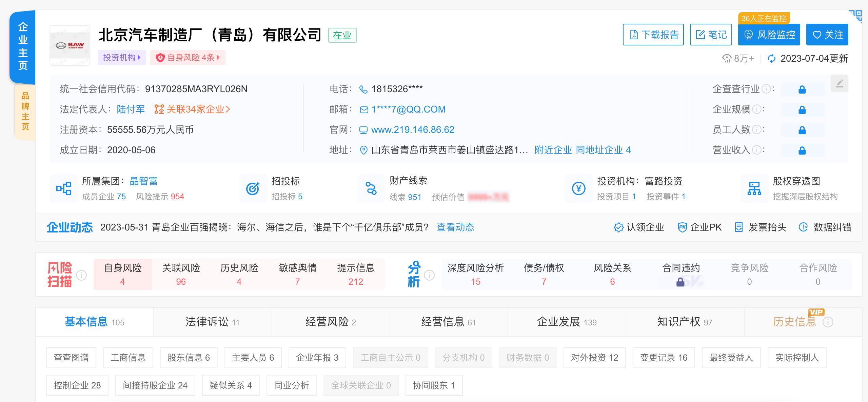Click the 招投标 target icon

coord(253,188)
